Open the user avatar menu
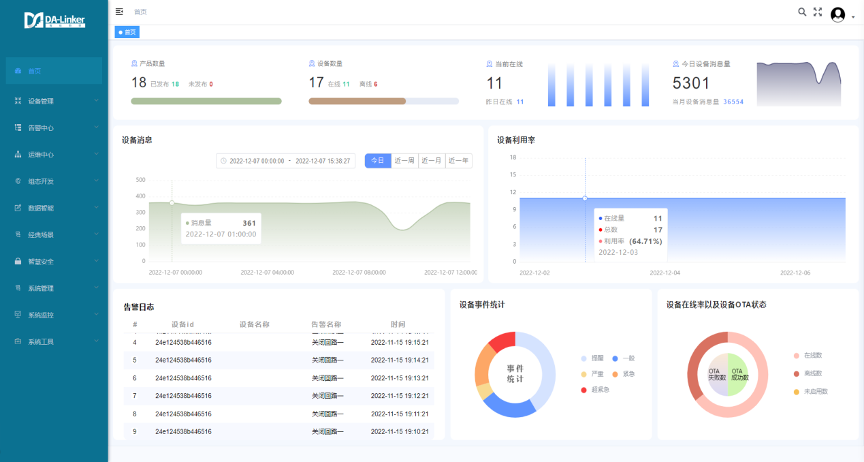 point(839,14)
